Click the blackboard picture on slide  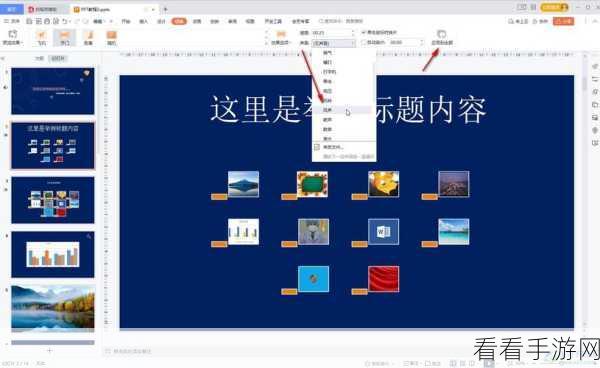pyautogui.click(x=313, y=184)
